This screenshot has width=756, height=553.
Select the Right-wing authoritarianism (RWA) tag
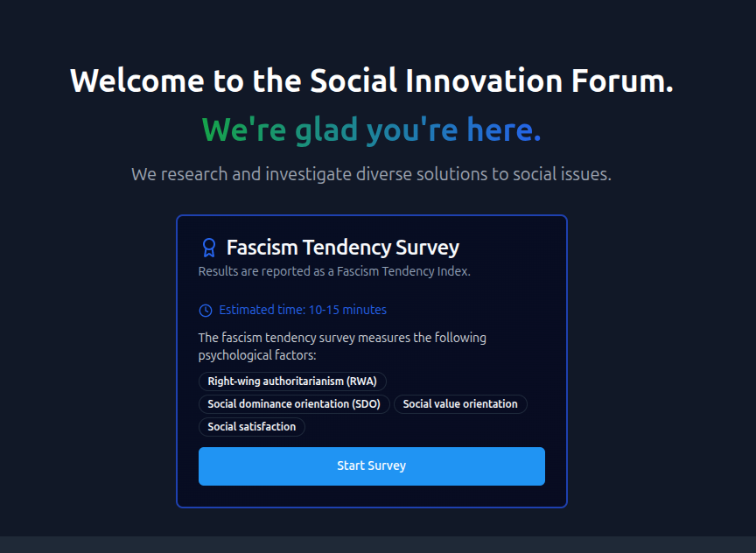294,381
